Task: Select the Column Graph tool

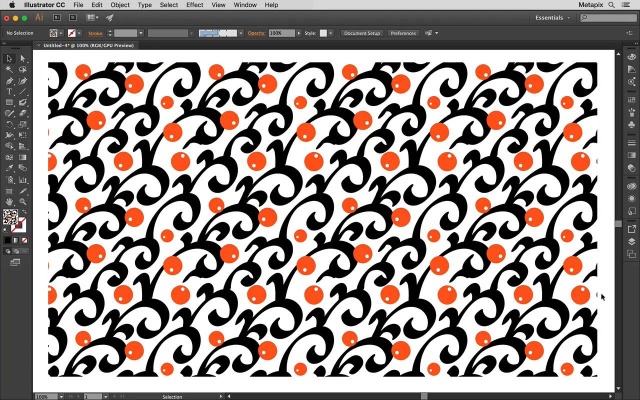Action: [x=22, y=180]
